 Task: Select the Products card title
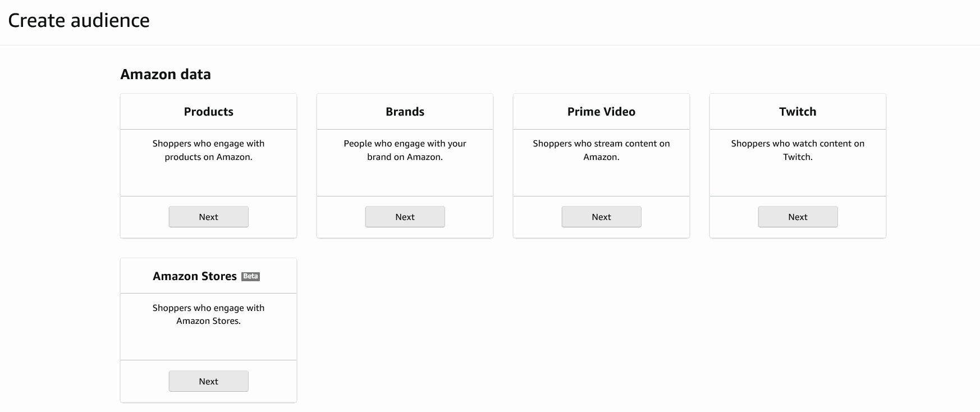[208, 112]
